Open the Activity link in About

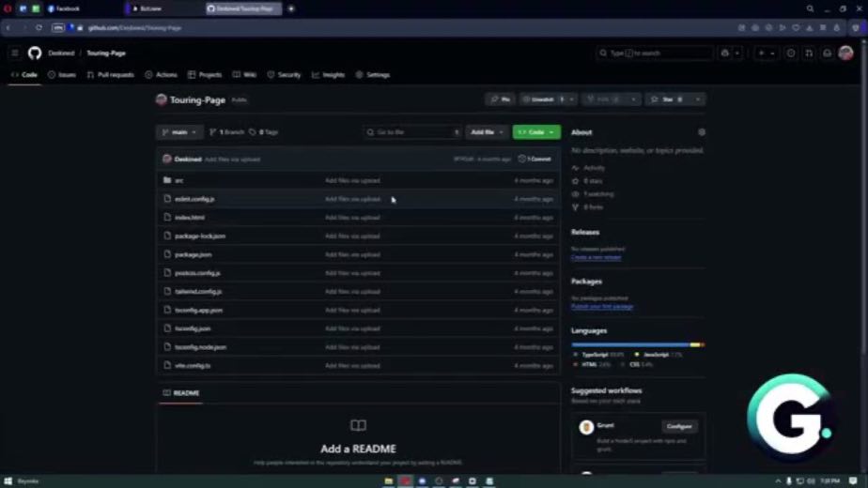(588, 168)
